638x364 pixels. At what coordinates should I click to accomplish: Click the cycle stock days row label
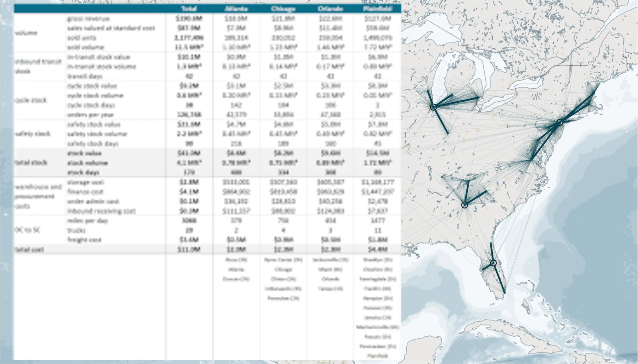click(x=91, y=105)
